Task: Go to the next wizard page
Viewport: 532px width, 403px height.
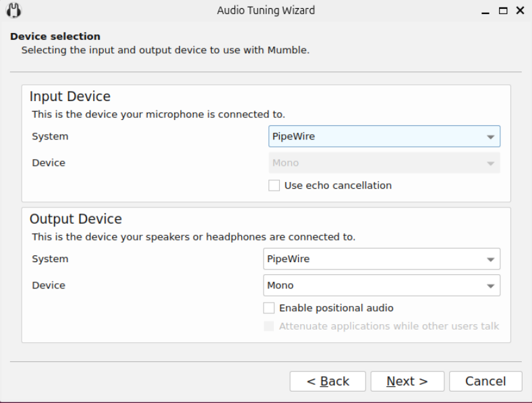Action: (407, 381)
